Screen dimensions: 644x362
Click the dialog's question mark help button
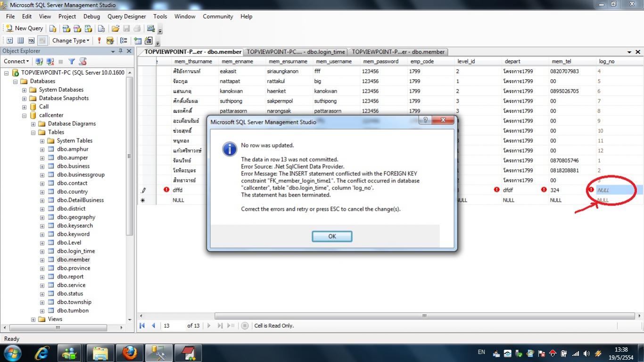[x=425, y=120]
